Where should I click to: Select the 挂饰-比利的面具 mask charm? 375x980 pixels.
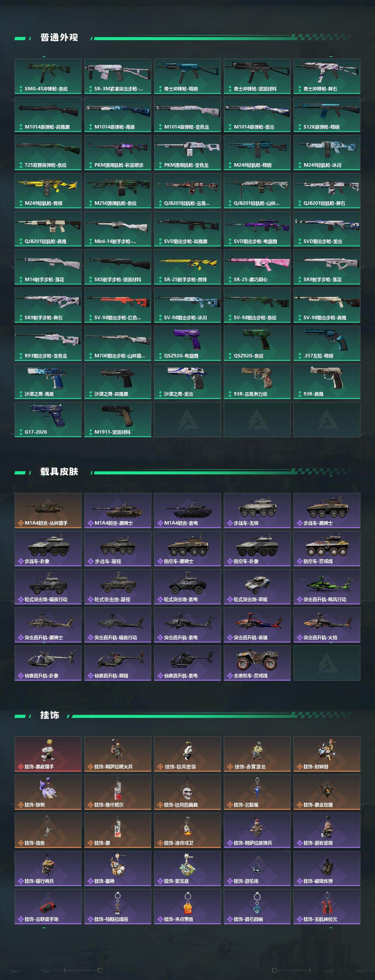[x=187, y=792]
